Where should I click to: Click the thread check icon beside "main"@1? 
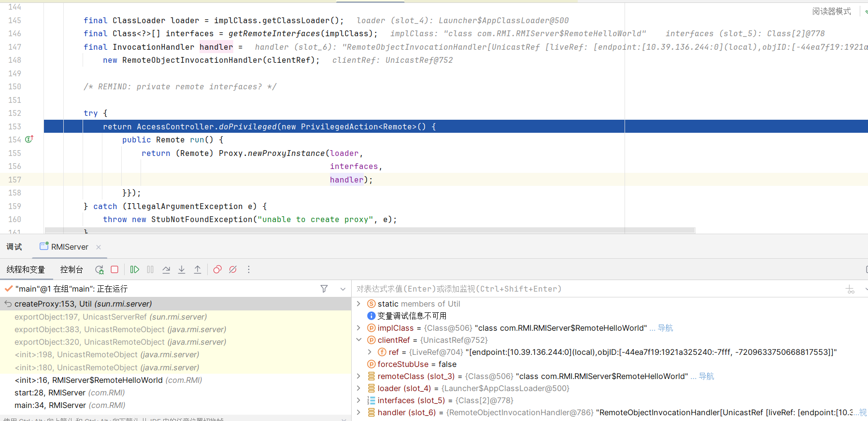click(x=8, y=289)
